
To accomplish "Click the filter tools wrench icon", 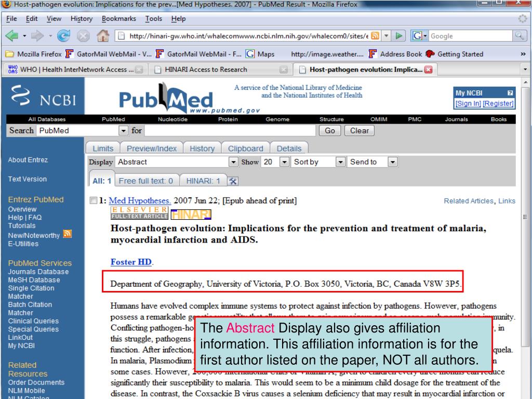I will point(233,181).
